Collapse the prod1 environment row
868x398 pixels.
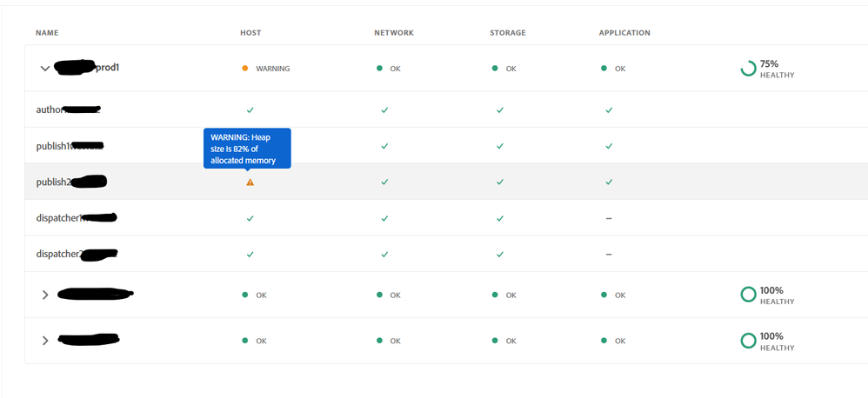point(44,69)
